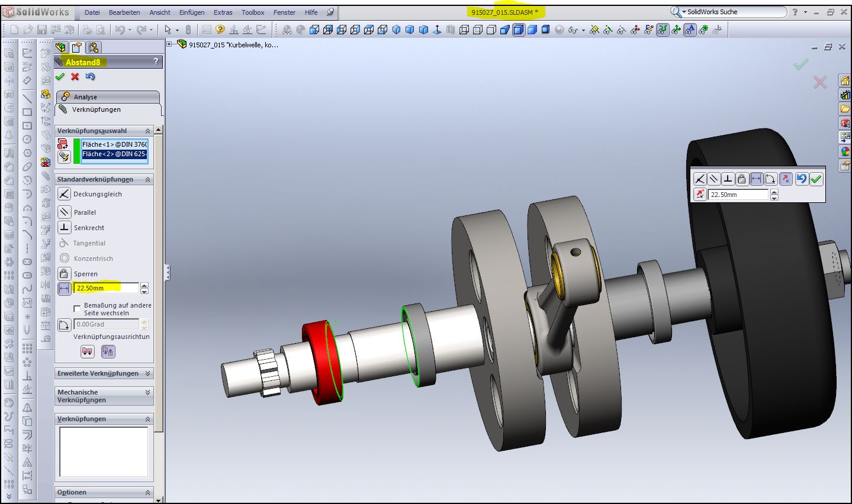Toggle the distance mate button

point(65,288)
